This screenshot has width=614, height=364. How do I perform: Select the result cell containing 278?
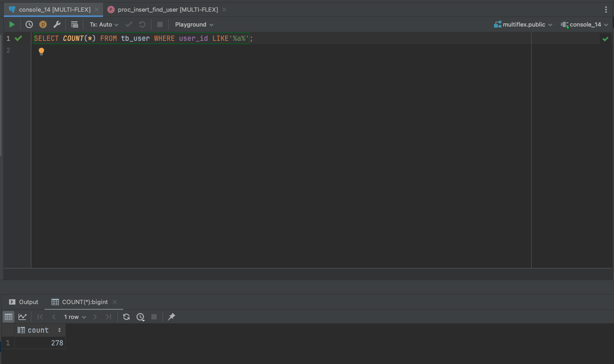(x=40, y=343)
